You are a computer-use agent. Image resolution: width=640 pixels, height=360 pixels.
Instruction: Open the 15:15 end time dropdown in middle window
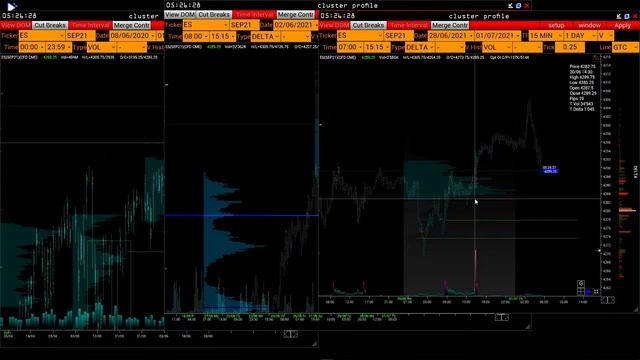pyautogui.click(x=223, y=36)
